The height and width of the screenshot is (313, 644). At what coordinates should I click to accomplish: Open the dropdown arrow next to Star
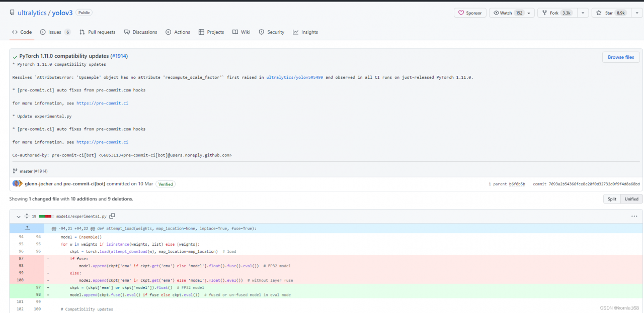tap(636, 13)
